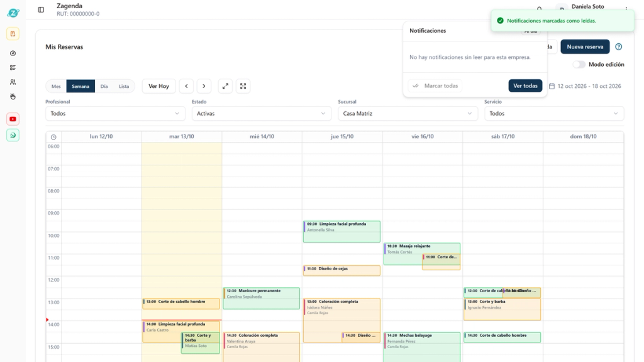Toggle the Modo edición switch
The width and height of the screenshot is (644, 362).
[579, 65]
